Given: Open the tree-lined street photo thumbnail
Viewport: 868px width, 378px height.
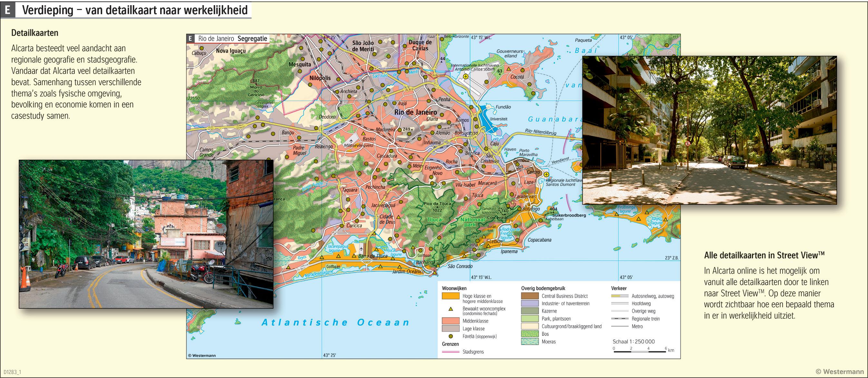Looking at the screenshot, I should (x=709, y=130).
